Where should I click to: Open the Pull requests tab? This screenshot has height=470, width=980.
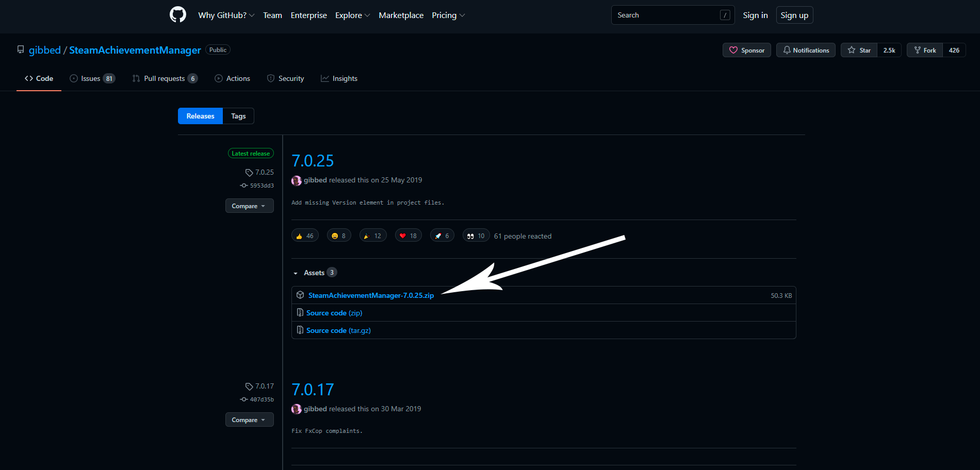point(165,78)
